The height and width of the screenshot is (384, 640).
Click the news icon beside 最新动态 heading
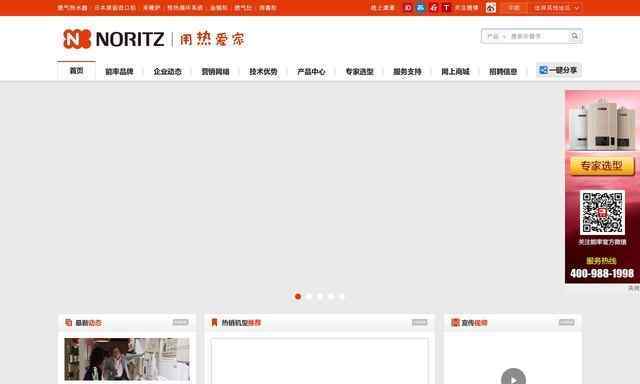[x=69, y=323]
